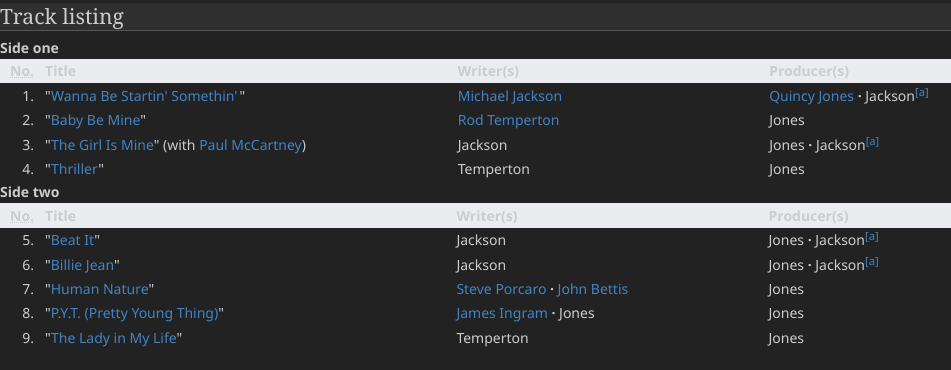Open the "Billie Jean" track link
951x370 pixels.
pyautogui.click(x=82, y=265)
